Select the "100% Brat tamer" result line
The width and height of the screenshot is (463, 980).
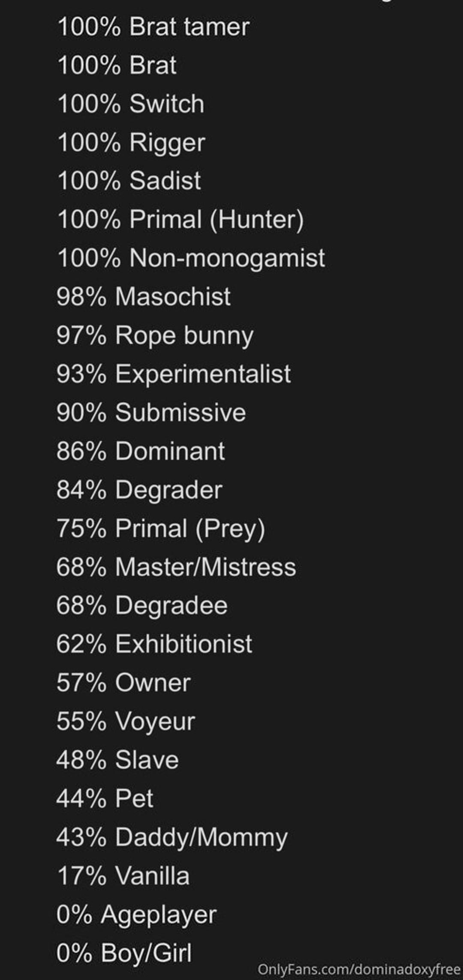click(x=153, y=27)
